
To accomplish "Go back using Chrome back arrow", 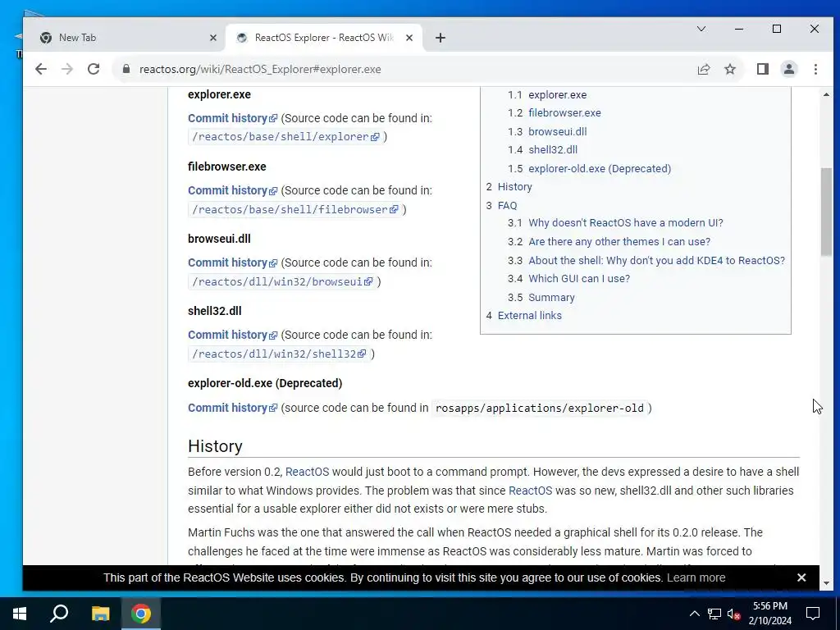I will 41,69.
